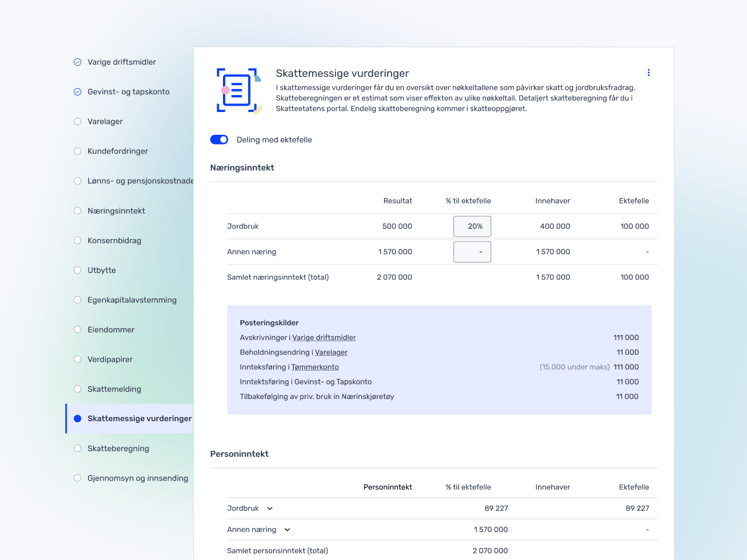Open the Varige driftsmidler link in Posteringskilder
The image size is (747, 560).
pos(324,338)
